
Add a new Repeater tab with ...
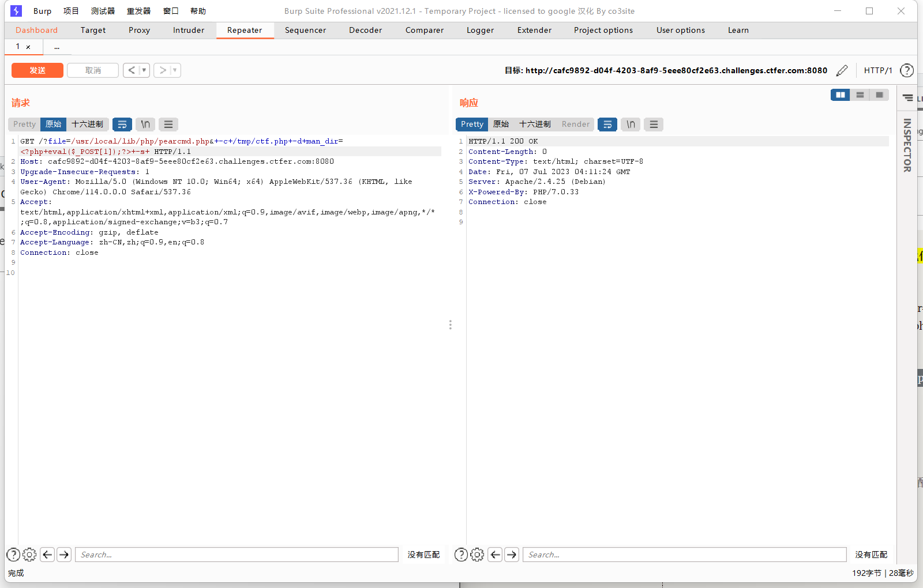[x=57, y=47]
